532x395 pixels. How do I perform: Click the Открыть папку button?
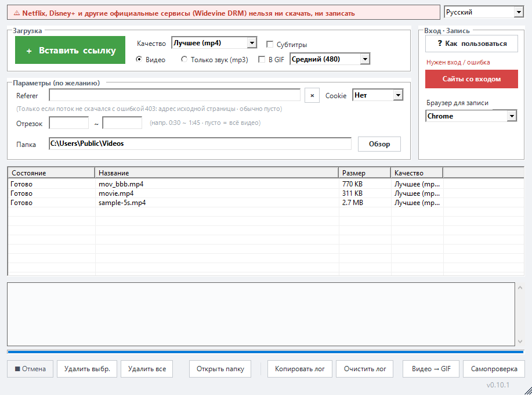coord(220,369)
